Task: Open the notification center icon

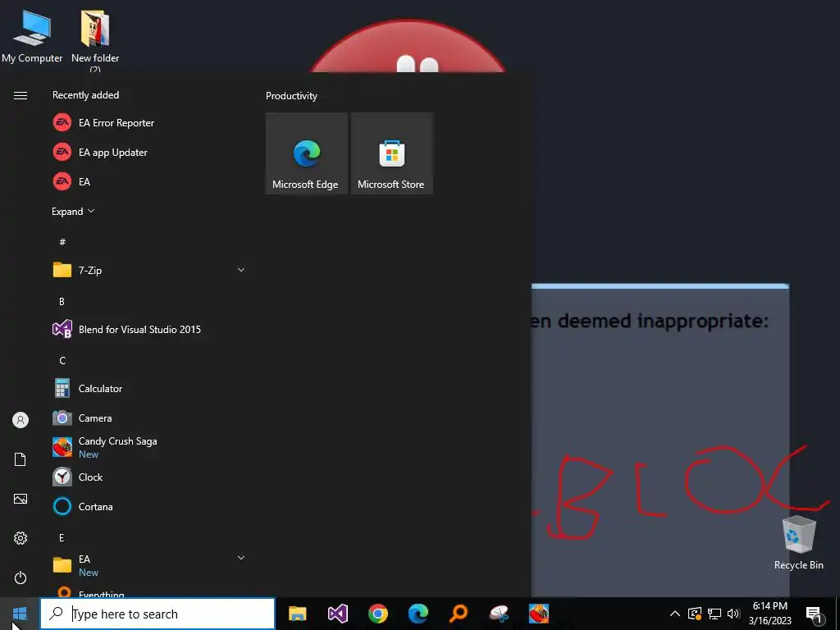Action: click(814, 614)
